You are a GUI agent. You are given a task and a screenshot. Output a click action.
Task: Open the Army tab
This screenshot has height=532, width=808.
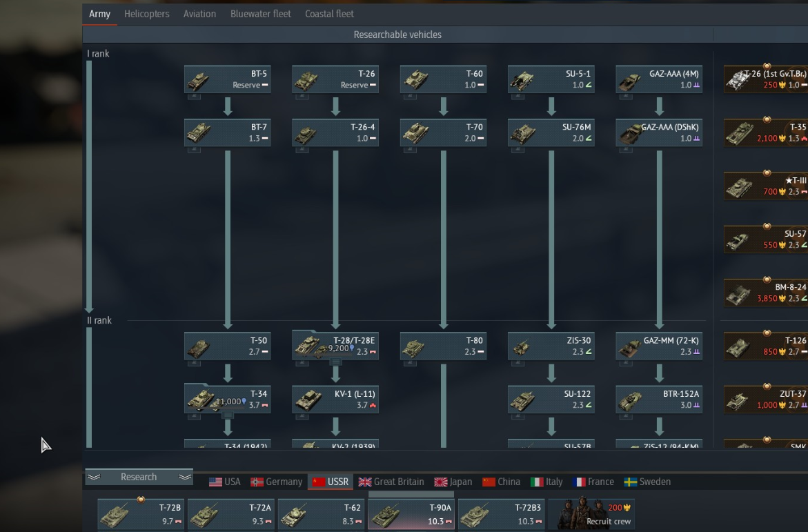pyautogui.click(x=99, y=14)
